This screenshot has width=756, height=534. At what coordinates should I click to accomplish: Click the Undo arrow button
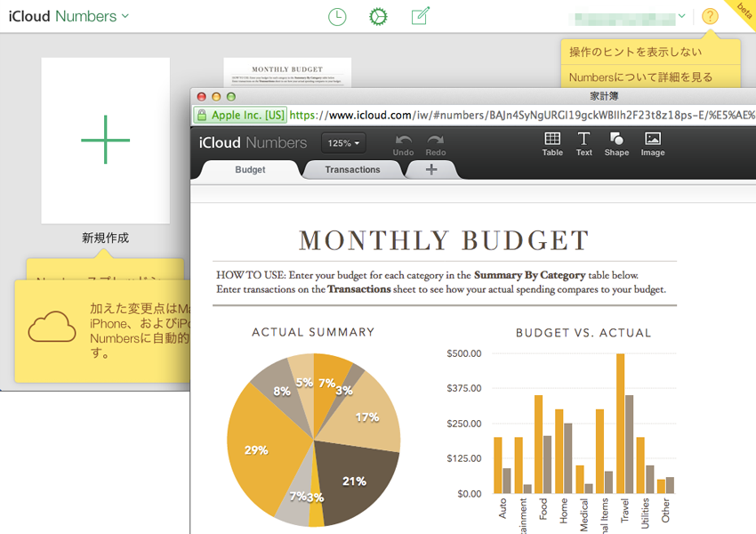(403, 145)
